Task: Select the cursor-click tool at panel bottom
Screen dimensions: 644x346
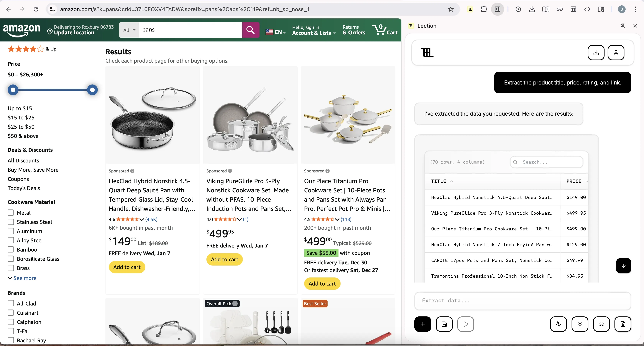Action: point(559,324)
